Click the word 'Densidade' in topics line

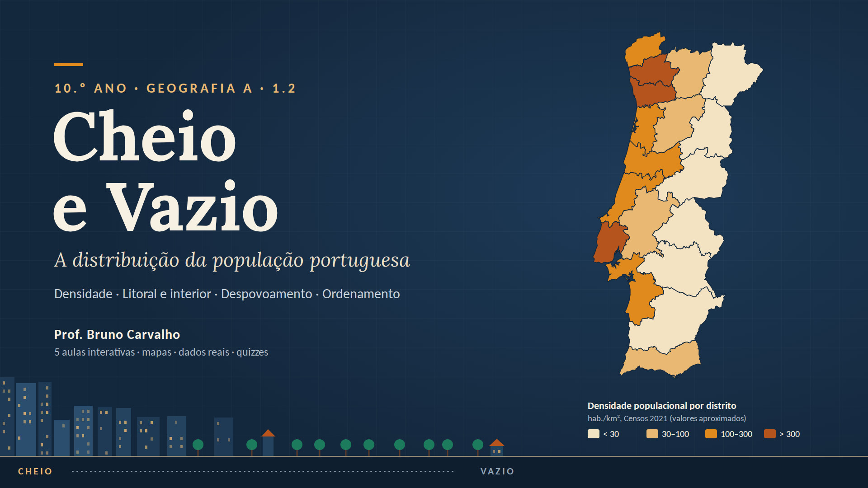(x=83, y=294)
